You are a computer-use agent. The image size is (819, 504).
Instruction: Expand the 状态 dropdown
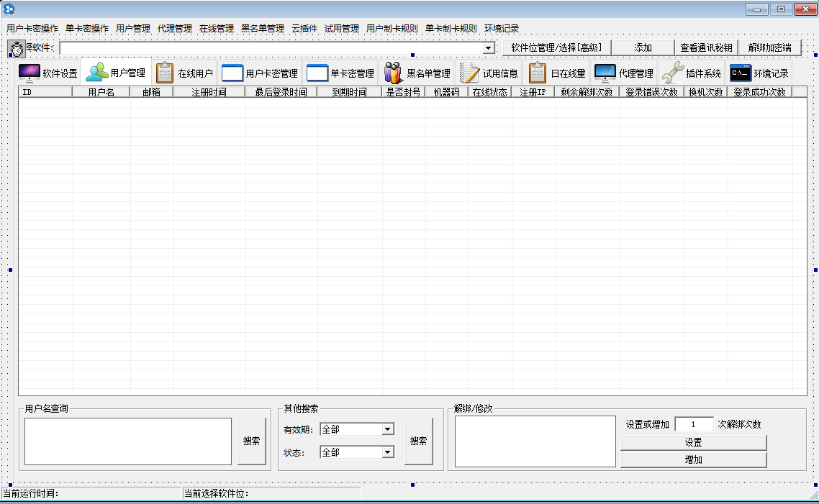coord(388,452)
